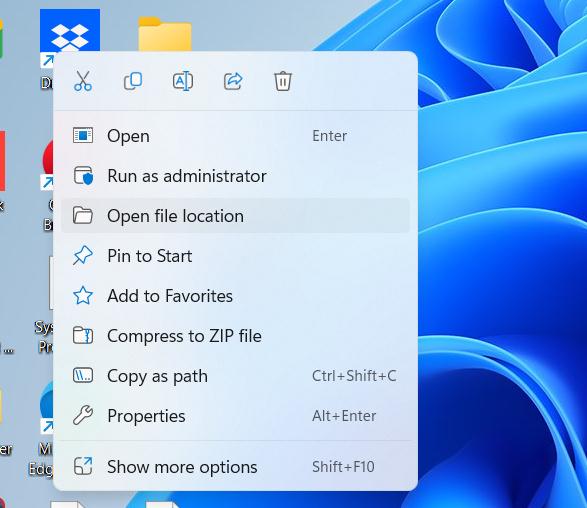Choose Compress to ZIP file
Image resolution: width=587 pixels, height=508 pixels.
[235, 336]
